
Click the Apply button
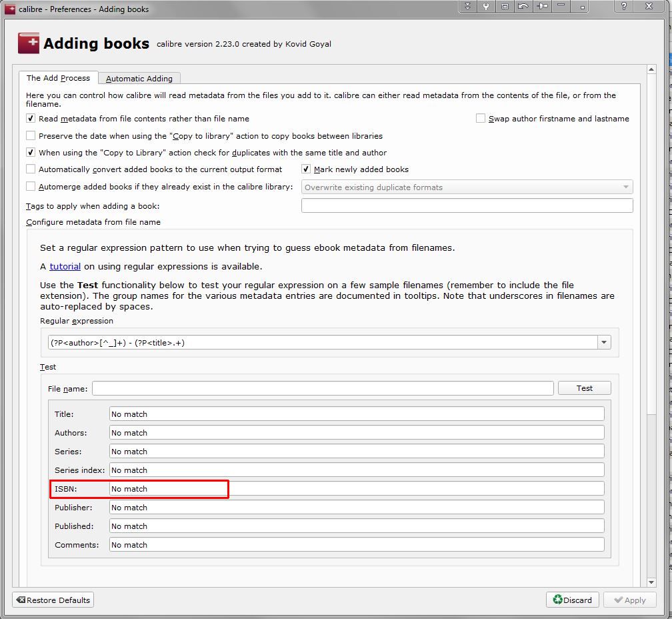point(629,600)
